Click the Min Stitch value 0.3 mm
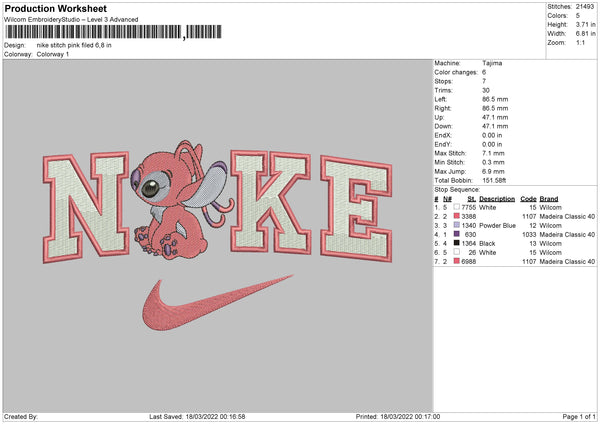The width and height of the screenshot is (600, 424). click(x=493, y=162)
